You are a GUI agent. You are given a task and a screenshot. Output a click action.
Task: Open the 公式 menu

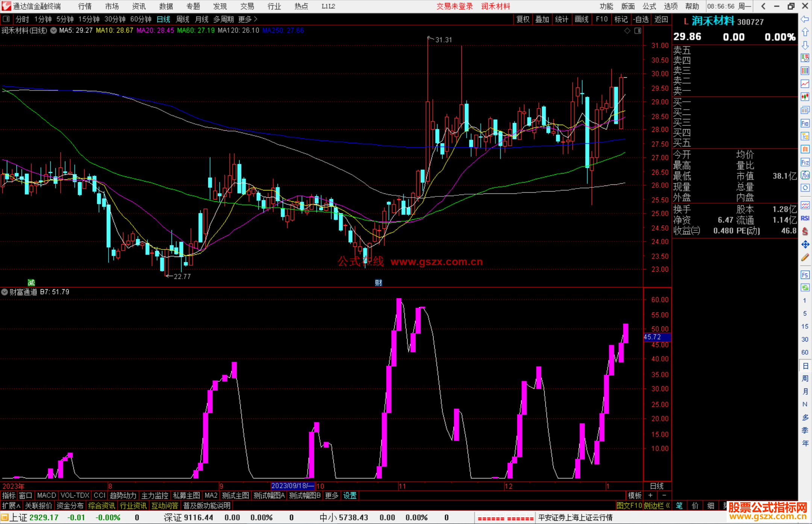pyautogui.click(x=649, y=6)
